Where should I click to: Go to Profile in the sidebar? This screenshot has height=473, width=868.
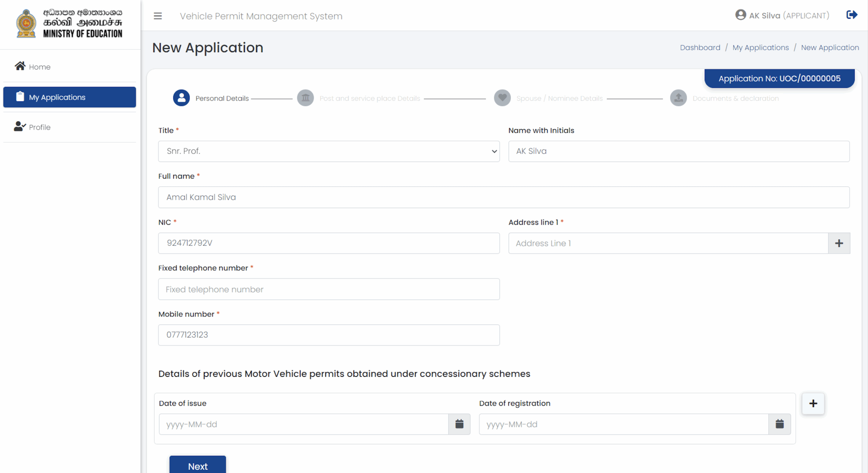click(x=39, y=127)
